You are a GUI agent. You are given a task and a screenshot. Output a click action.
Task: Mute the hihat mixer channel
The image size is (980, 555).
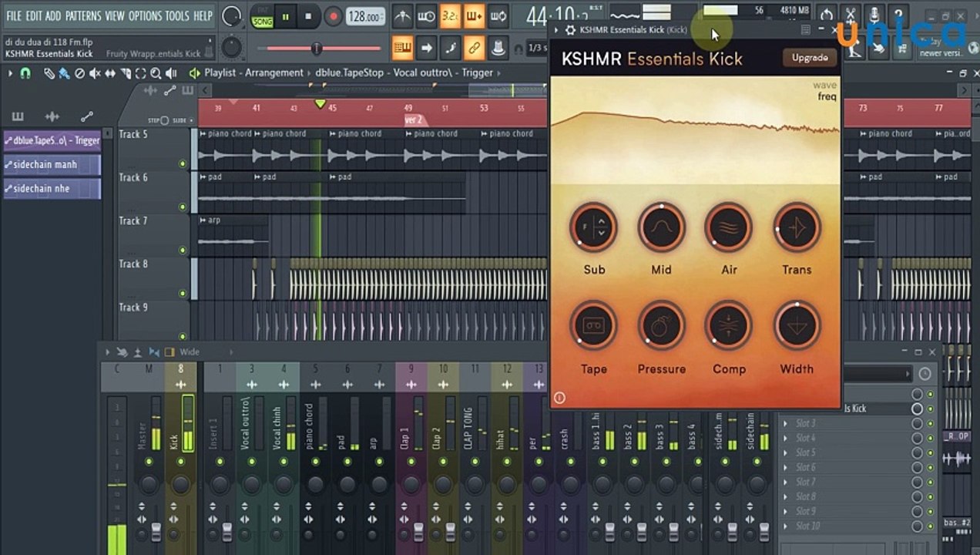point(506,461)
